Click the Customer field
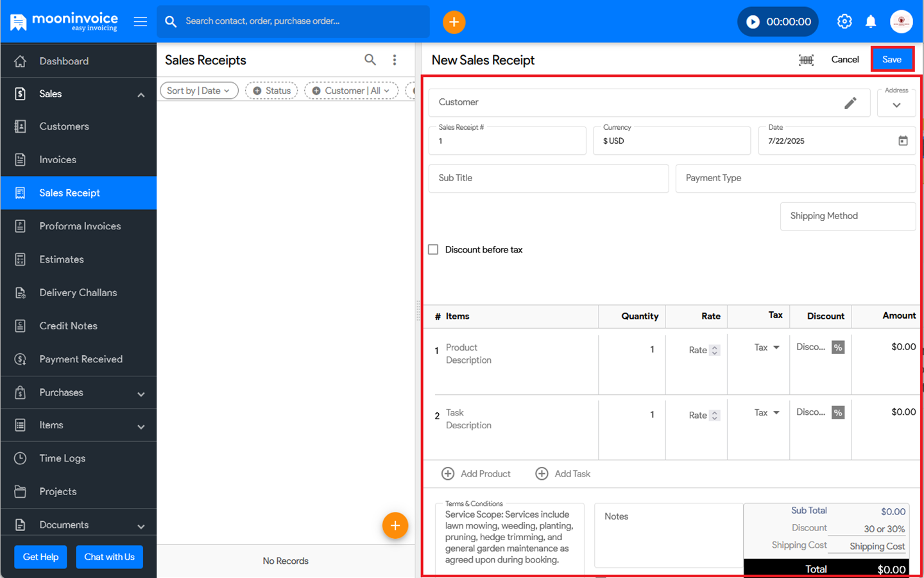 pyautogui.click(x=649, y=103)
